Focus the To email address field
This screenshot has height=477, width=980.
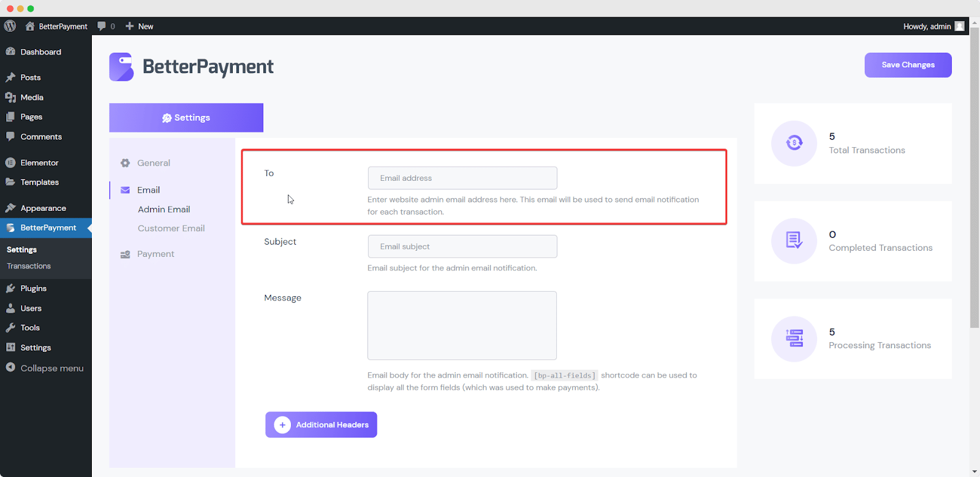tap(462, 178)
